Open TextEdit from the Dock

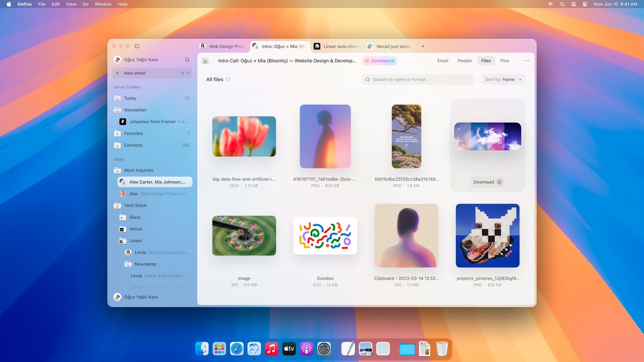[348, 349]
